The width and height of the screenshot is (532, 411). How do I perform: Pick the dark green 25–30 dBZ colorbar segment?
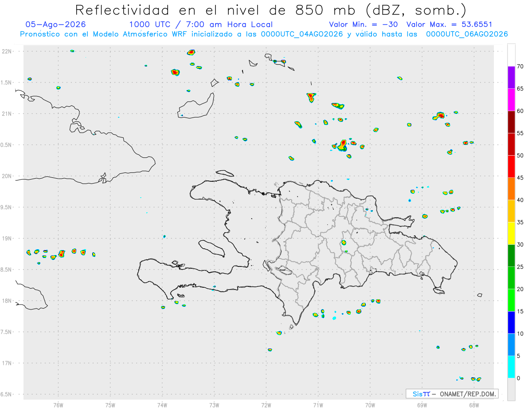click(511, 255)
